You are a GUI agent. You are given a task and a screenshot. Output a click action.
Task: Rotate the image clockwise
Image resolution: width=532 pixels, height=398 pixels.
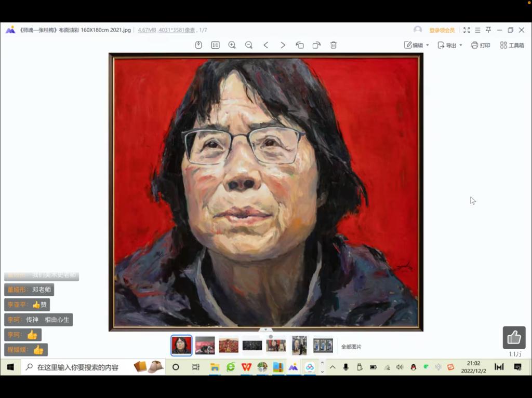tap(316, 45)
